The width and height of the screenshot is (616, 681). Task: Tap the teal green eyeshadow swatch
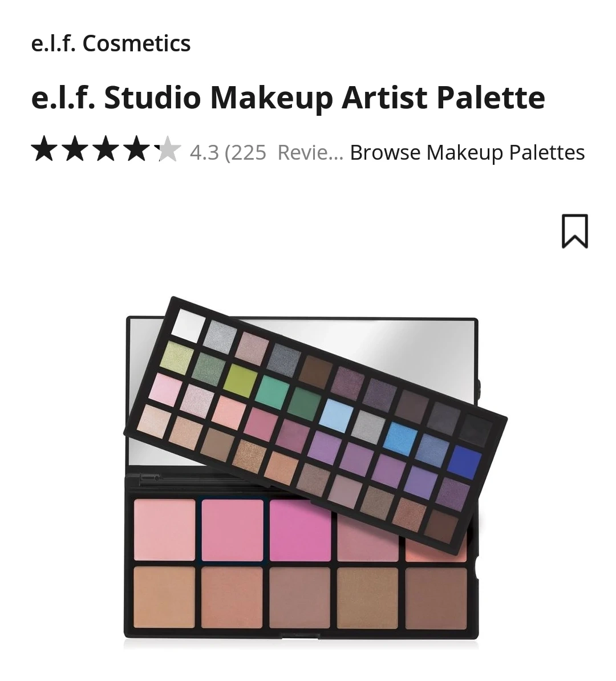click(272, 392)
